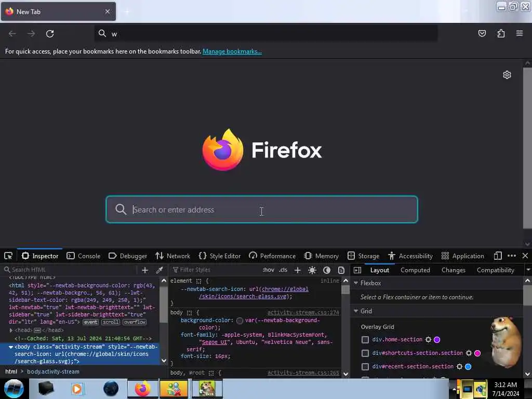Expand head ellipsis badge in markup
Image resolution: width=532 pixels, height=399 pixels.
pos(37,330)
